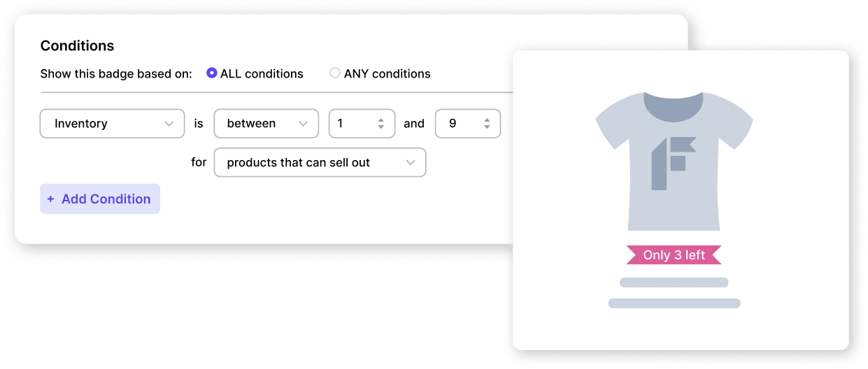Select the ANY conditions radio button

point(335,73)
